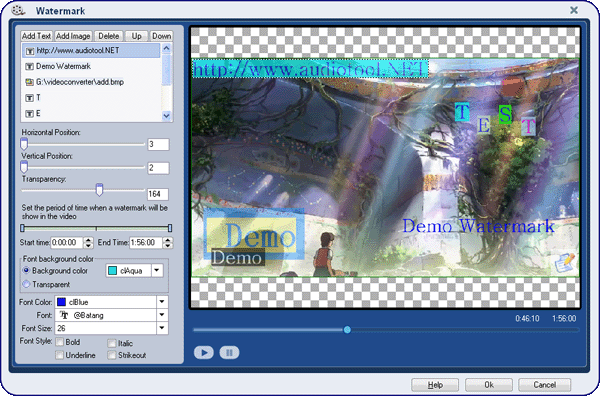Click text icon beside Demo Watermark entry
The image size is (600, 396).
pos(29,67)
